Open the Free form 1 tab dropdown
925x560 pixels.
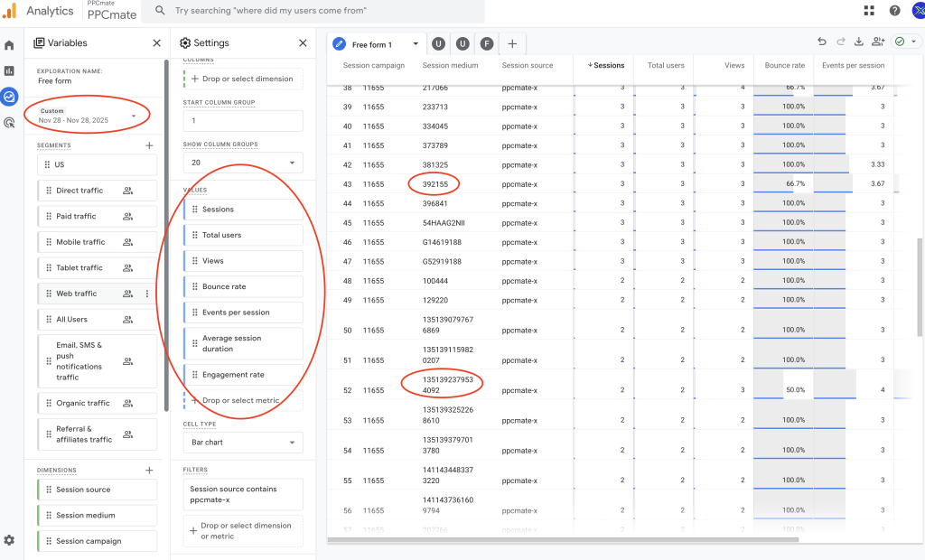tap(416, 44)
